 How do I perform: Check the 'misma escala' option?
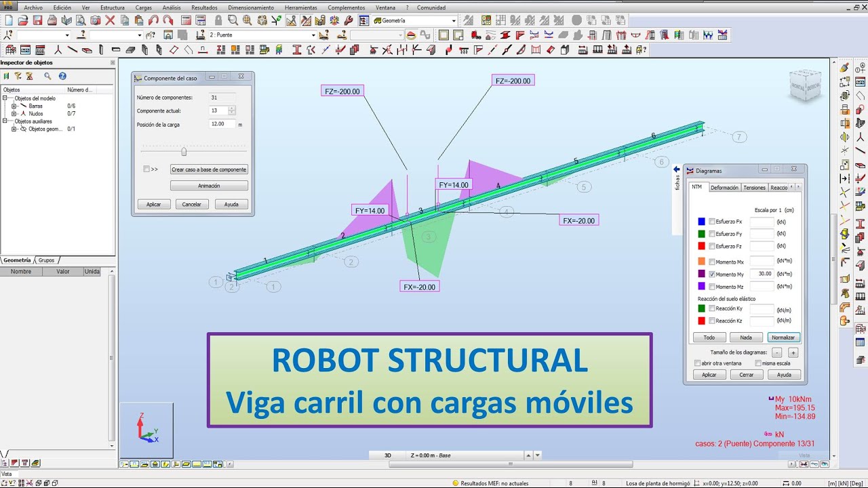coord(758,363)
